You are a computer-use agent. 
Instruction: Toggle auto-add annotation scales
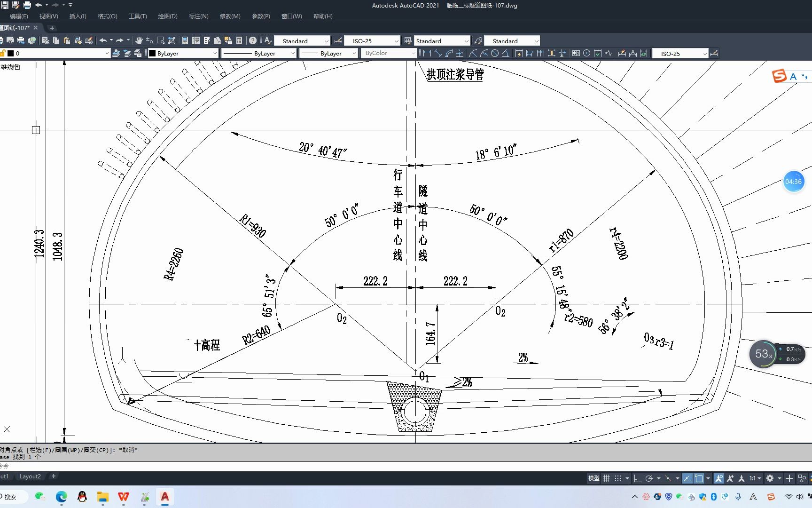point(730,478)
